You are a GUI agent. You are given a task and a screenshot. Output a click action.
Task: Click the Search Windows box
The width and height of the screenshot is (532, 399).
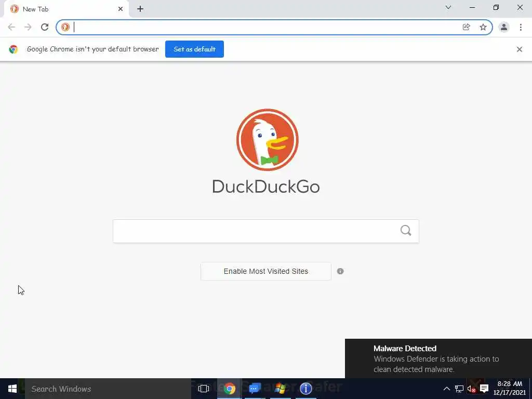108,389
